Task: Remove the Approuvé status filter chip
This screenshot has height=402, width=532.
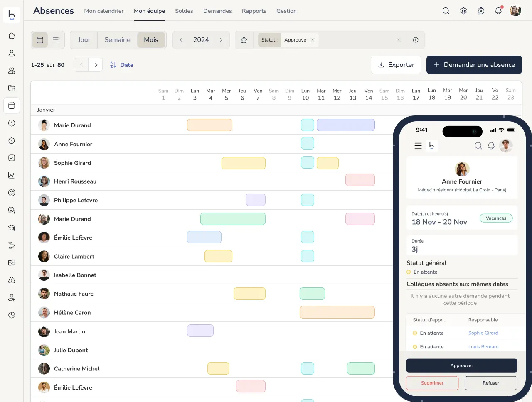Action: click(x=313, y=40)
